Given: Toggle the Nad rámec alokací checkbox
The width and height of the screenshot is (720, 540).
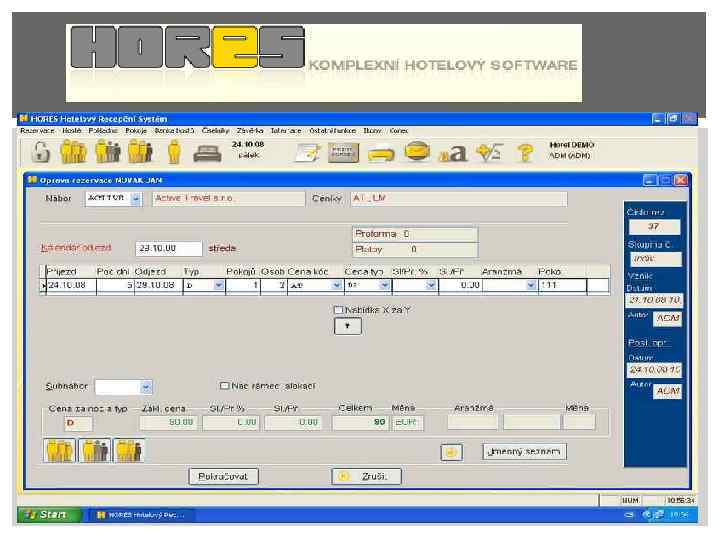Looking at the screenshot, I should pyautogui.click(x=225, y=386).
